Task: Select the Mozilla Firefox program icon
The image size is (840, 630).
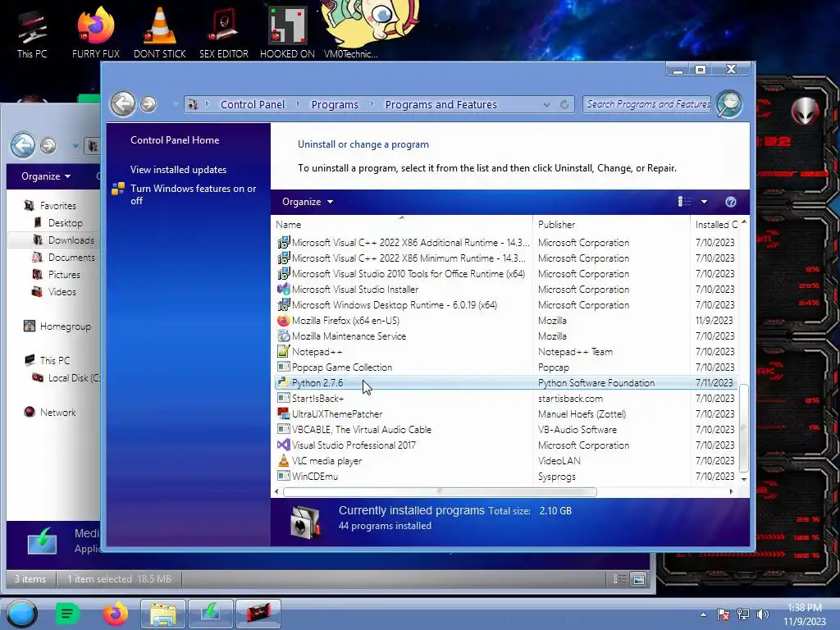Action: pos(283,321)
